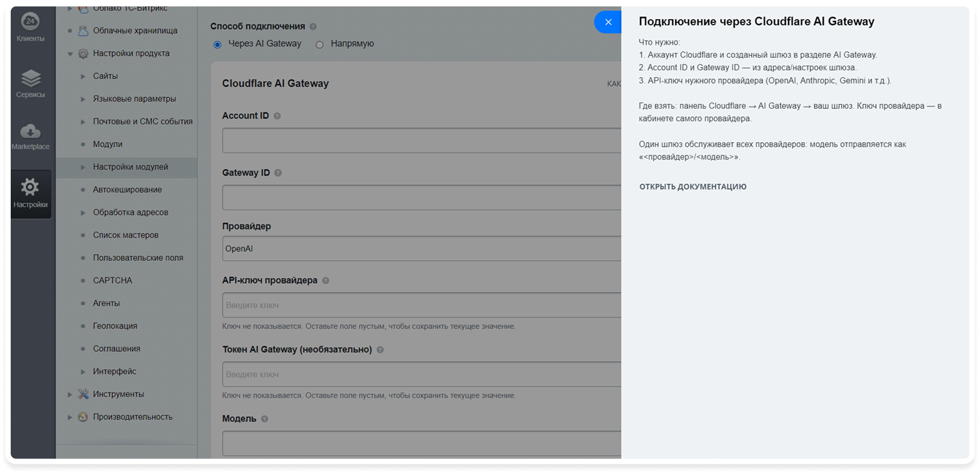Image resolution: width=980 pixels, height=474 pixels.
Task: Select the Настройки gear icon
Action: 30,187
